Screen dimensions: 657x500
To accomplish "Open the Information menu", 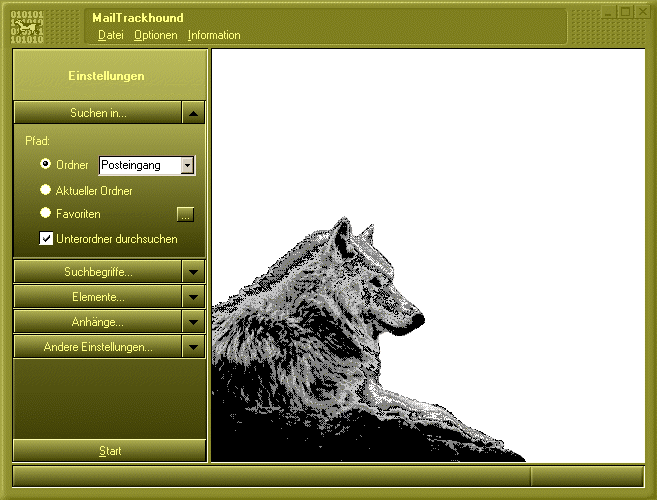I will tap(214, 35).
